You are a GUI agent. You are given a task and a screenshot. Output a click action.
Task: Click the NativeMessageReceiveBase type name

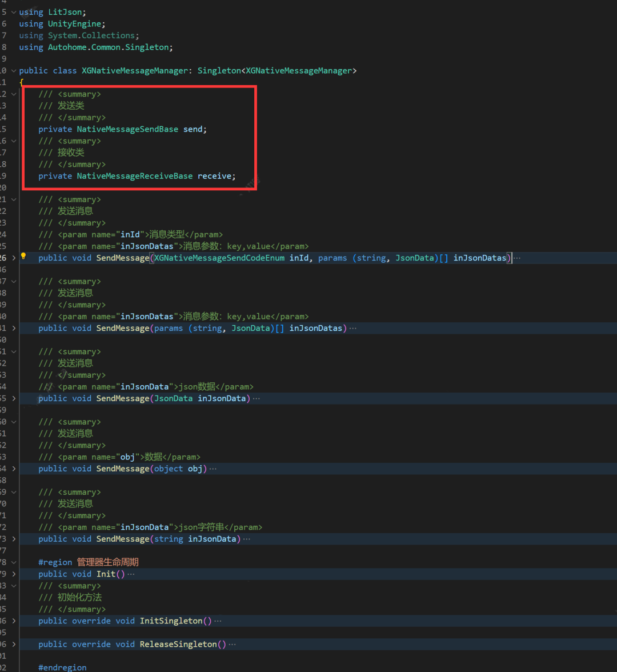coord(135,176)
